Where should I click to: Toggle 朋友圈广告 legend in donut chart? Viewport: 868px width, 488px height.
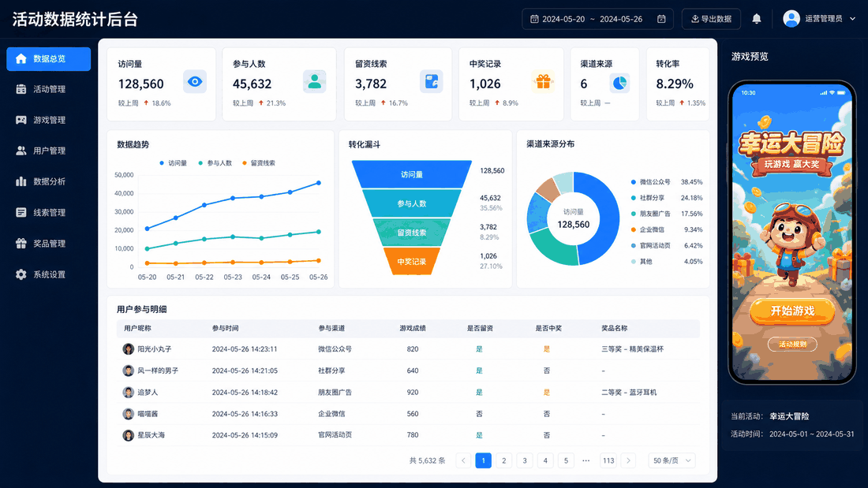tap(651, 214)
